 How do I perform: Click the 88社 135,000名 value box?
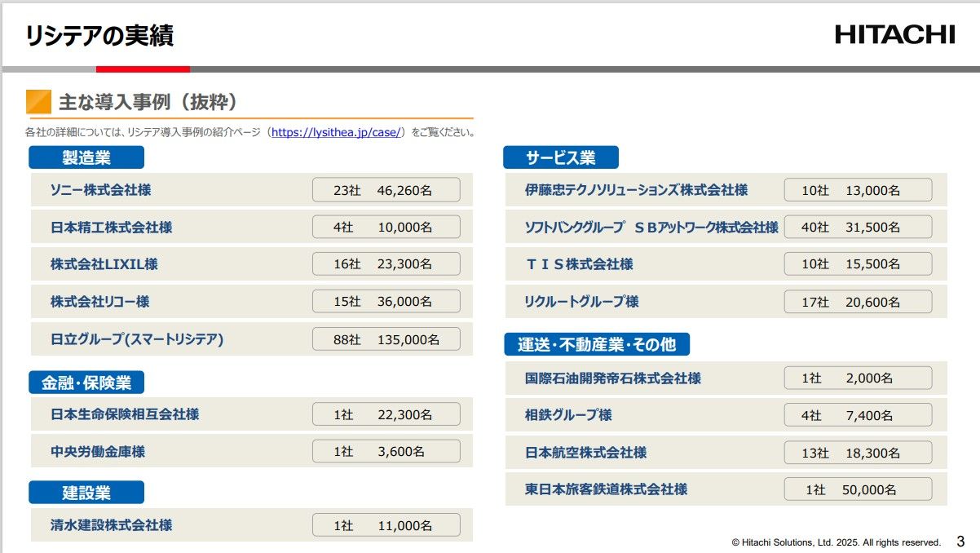pyautogui.click(x=386, y=338)
